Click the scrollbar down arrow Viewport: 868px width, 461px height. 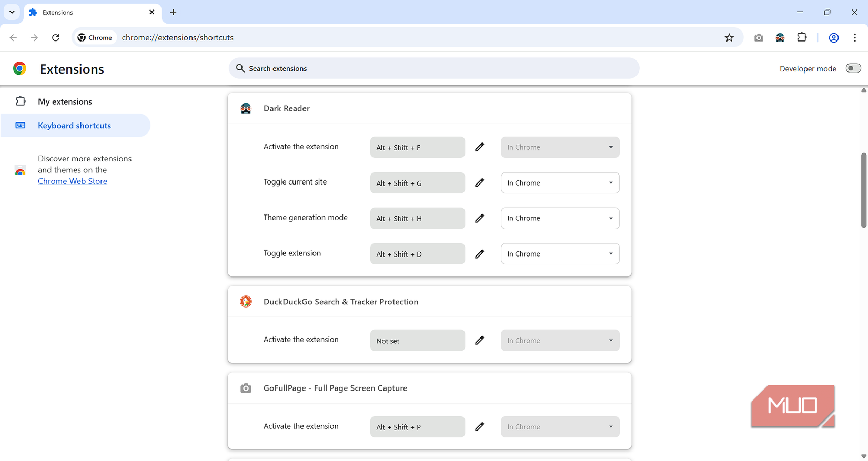point(864,456)
